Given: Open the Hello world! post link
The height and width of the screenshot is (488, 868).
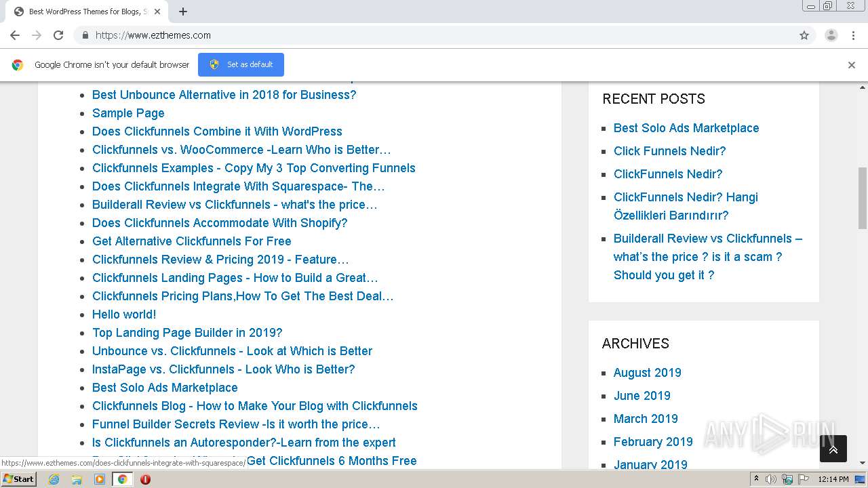Looking at the screenshot, I should pyautogui.click(x=124, y=314).
